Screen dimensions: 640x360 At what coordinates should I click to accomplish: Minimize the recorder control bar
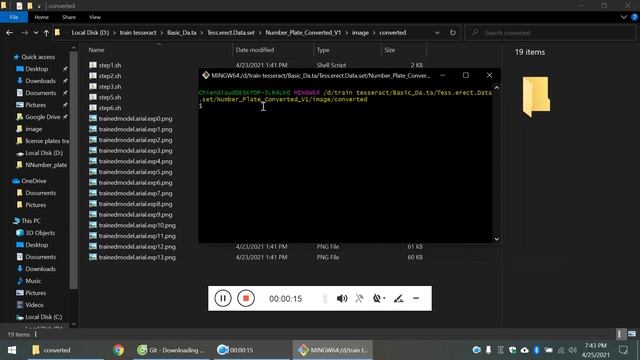pyautogui.click(x=416, y=298)
